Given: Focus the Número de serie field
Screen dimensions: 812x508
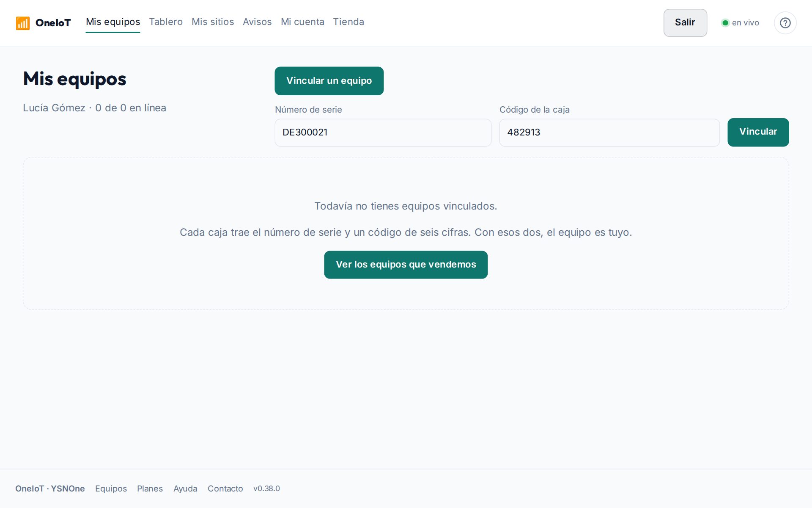Looking at the screenshot, I should pos(383,133).
